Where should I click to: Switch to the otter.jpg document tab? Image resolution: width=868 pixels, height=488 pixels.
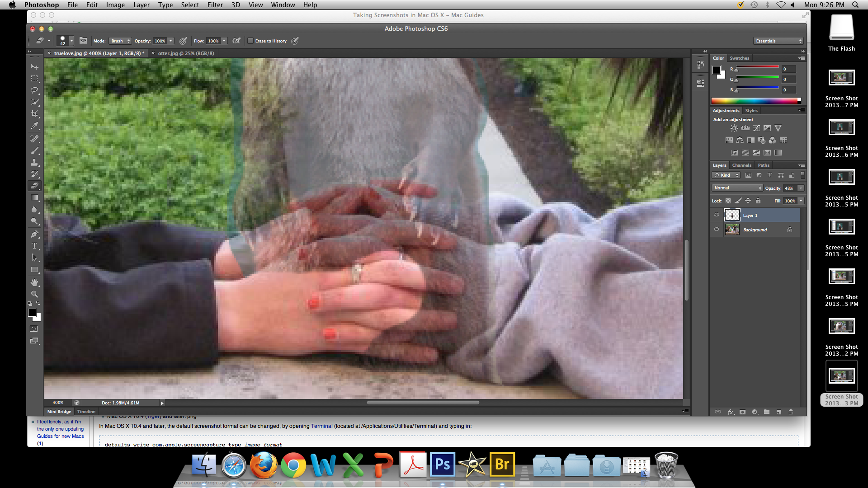tap(186, 53)
